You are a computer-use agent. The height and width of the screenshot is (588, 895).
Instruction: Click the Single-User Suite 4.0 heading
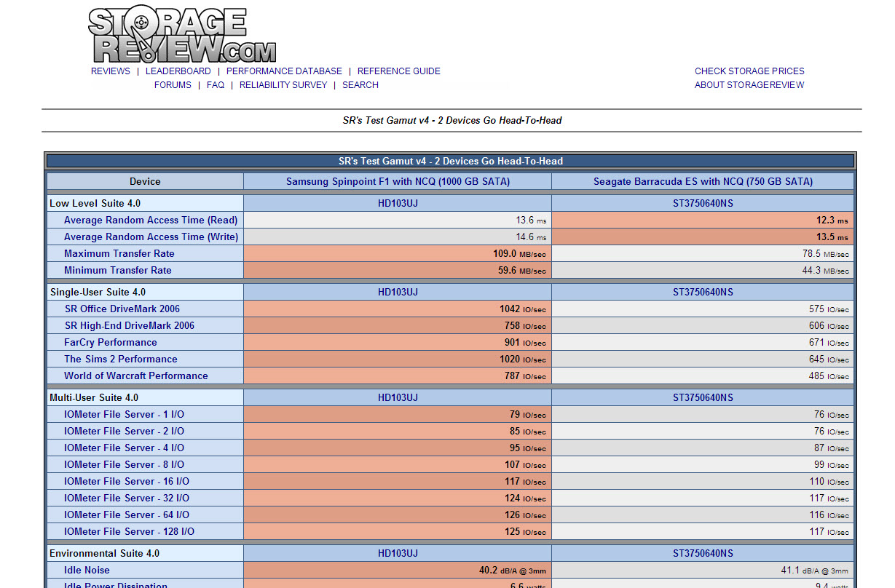coord(98,292)
